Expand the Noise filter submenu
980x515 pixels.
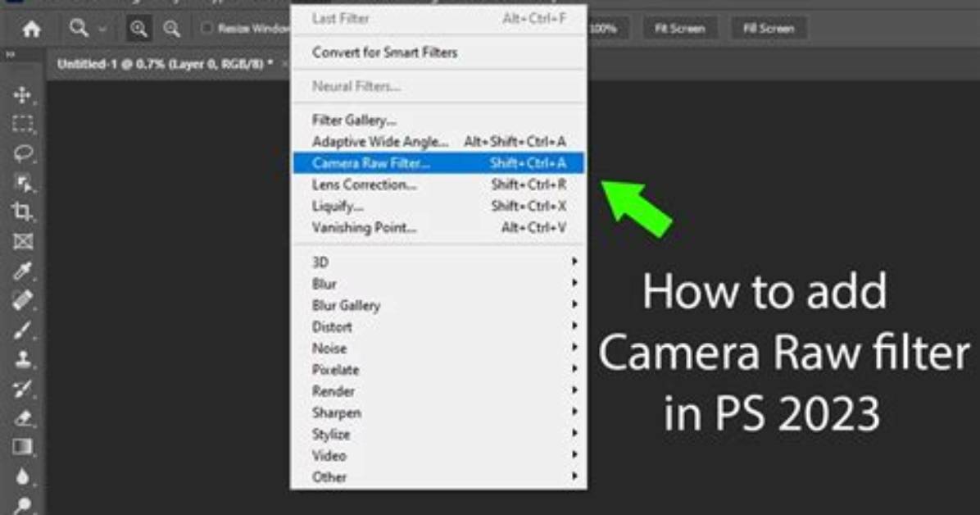[x=438, y=349]
